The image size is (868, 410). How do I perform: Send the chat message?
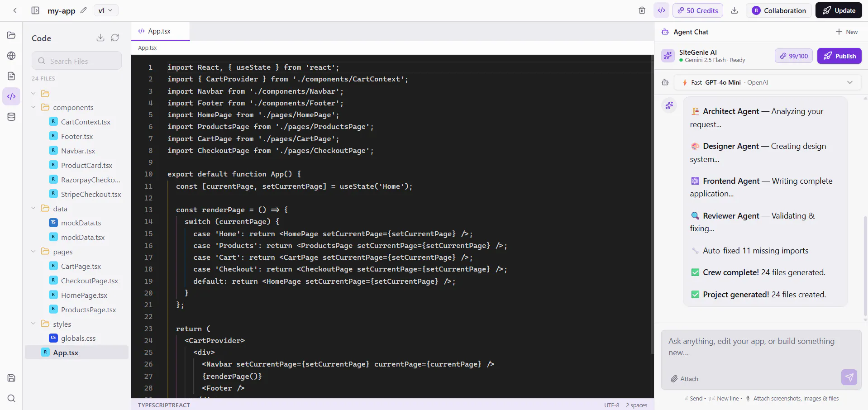(849, 377)
